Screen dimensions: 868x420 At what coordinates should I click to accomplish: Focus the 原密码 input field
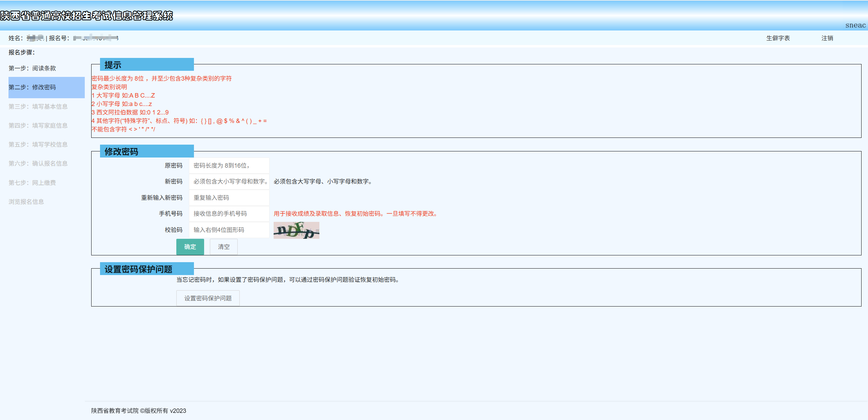(229, 165)
